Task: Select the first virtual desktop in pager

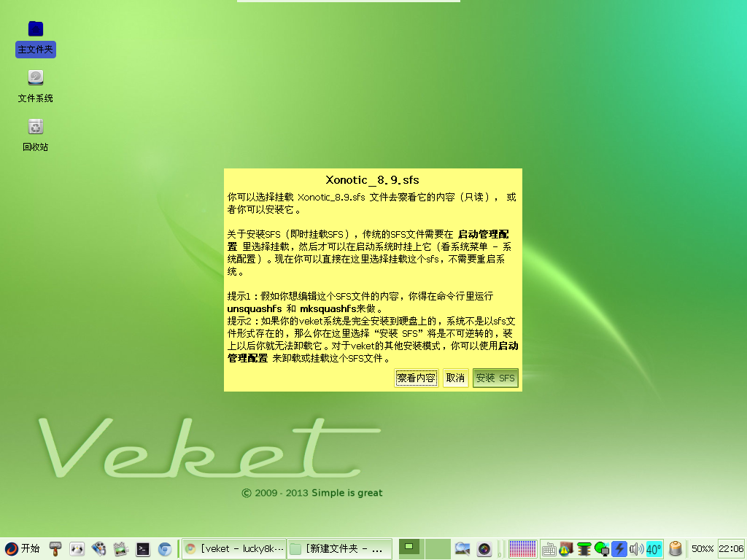Action: [x=410, y=549]
